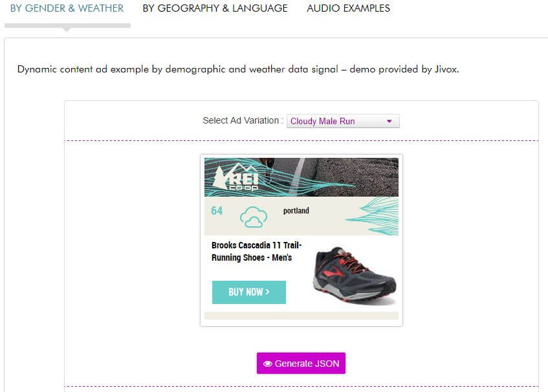Click the dropdown arrow beside Cloudy Male Run

pos(389,121)
